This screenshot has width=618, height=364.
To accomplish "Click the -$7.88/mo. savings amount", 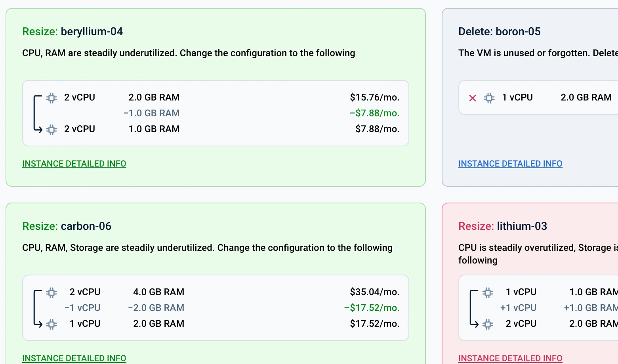I will [x=374, y=113].
